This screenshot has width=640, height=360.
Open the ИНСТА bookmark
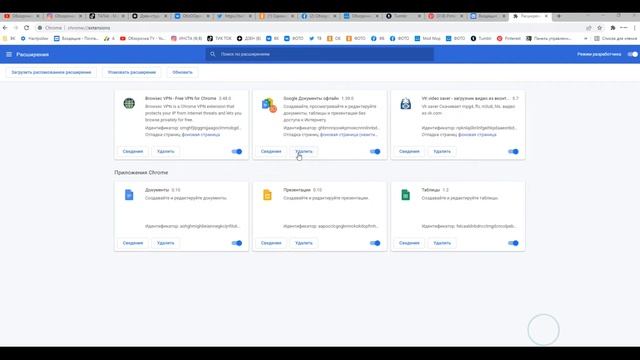pyautogui.click(x=187, y=38)
